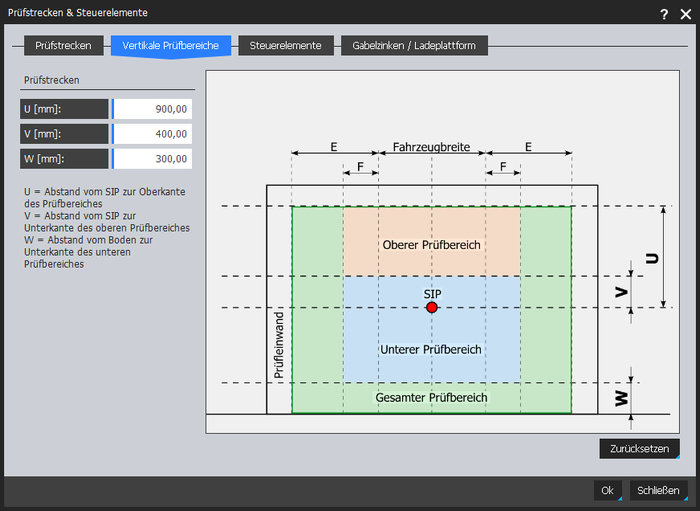This screenshot has height=511, width=700.
Task: Click the rotated U dimension marker in diagram
Action: pos(651,257)
